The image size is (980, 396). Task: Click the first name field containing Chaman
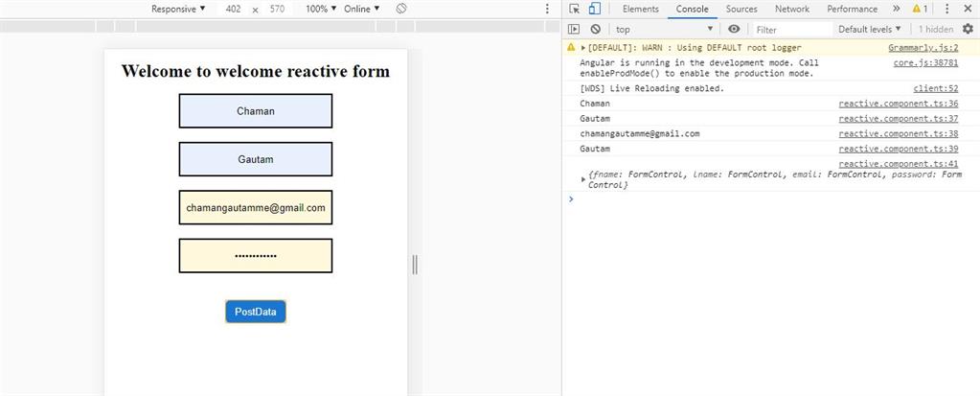pos(255,110)
